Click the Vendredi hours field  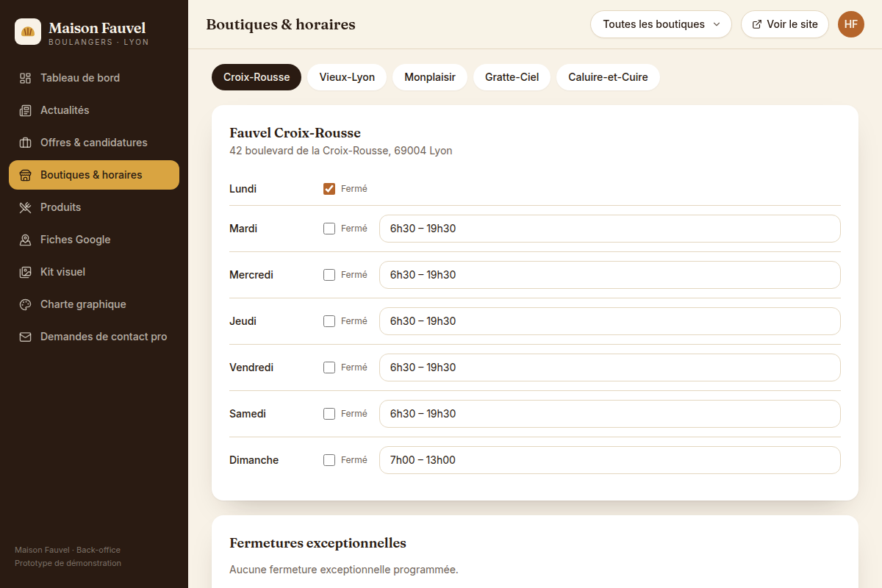[x=610, y=367]
